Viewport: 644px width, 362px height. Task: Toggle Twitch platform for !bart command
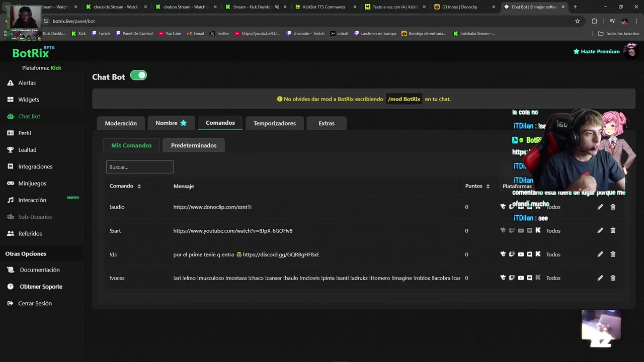point(512,230)
